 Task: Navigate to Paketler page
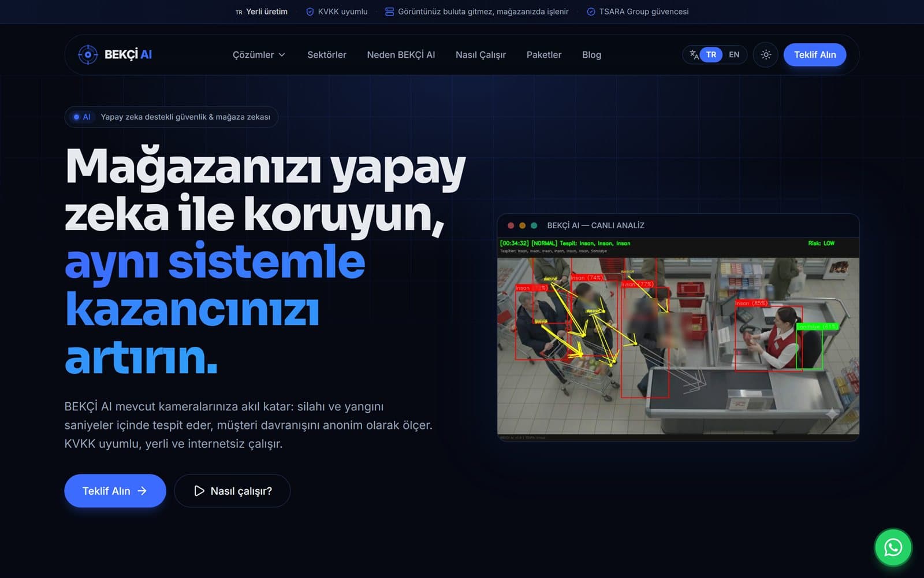click(x=544, y=54)
